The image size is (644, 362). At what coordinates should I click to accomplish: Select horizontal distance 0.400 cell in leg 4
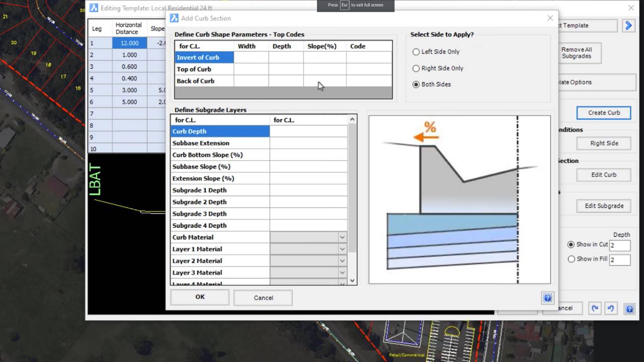pyautogui.click(x=129, y=78)
